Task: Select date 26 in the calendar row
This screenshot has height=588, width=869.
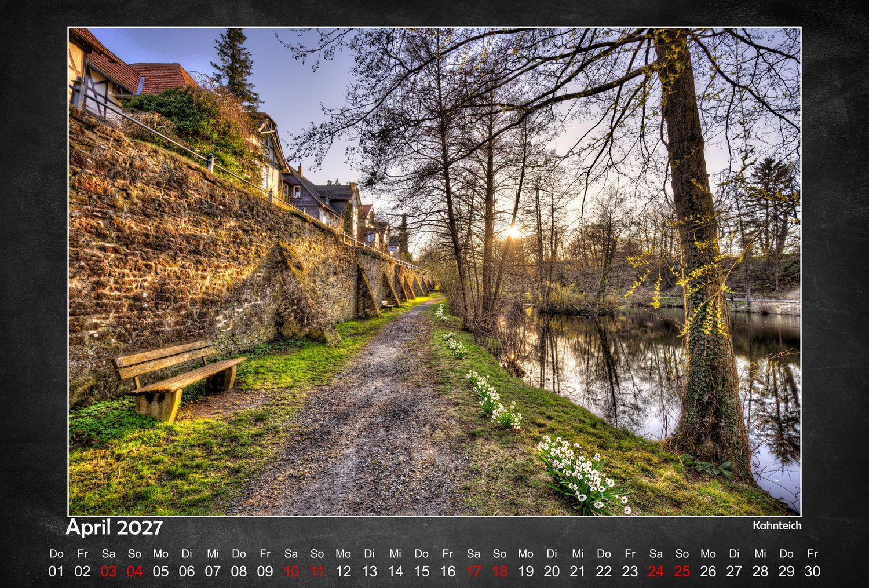Action: 708,571
